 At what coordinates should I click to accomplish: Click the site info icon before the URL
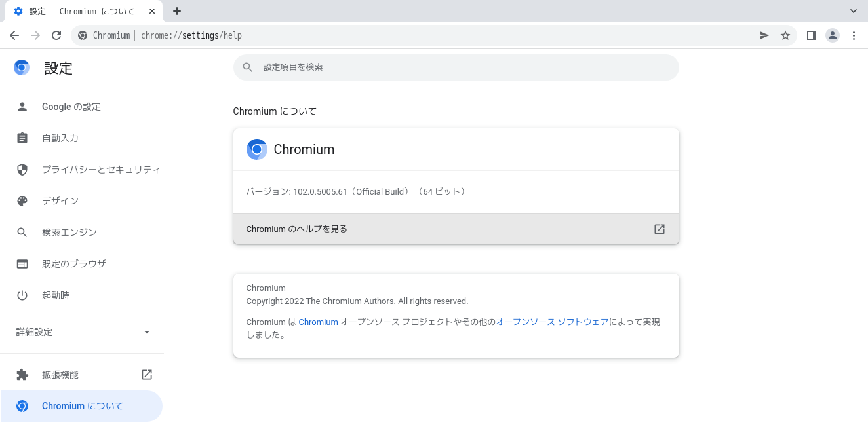[83, 35]
